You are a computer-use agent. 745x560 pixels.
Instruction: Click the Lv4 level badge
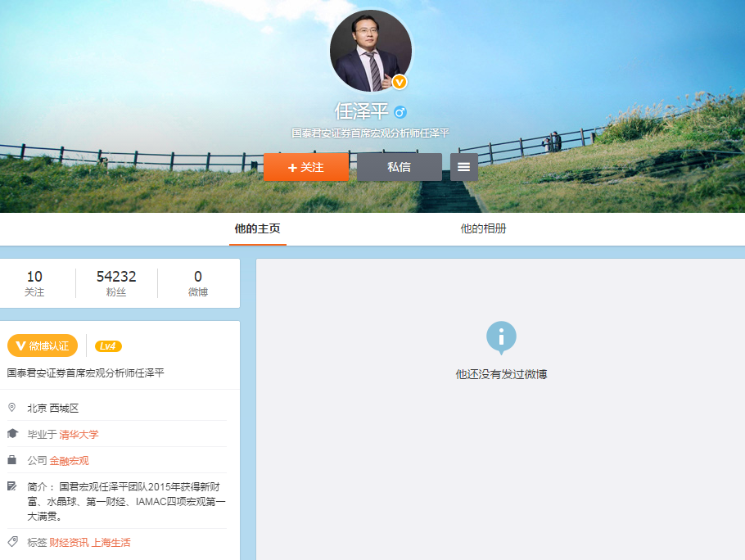[108, 346]
